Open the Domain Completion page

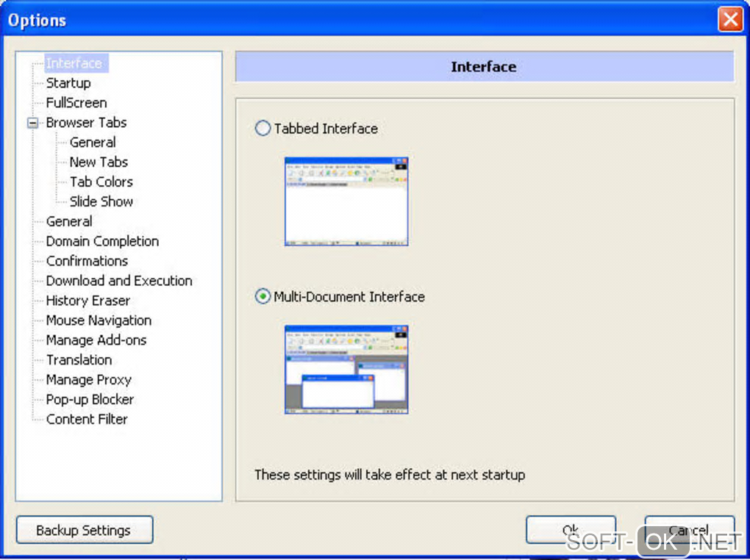102,241
